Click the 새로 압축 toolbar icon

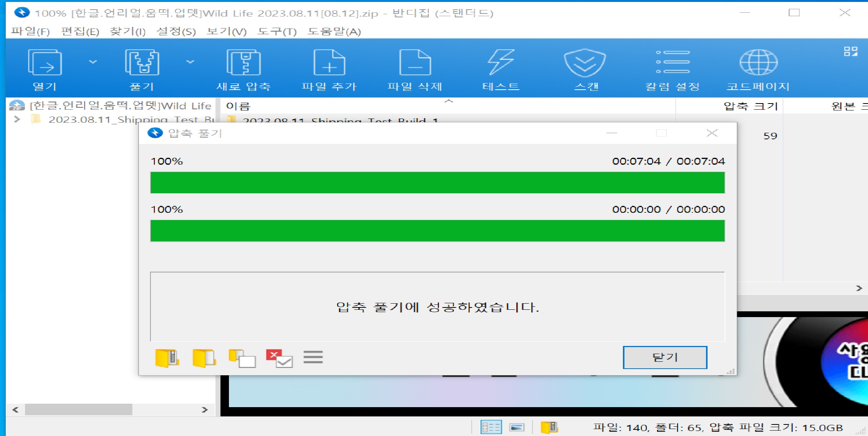[x=244, y=63]
